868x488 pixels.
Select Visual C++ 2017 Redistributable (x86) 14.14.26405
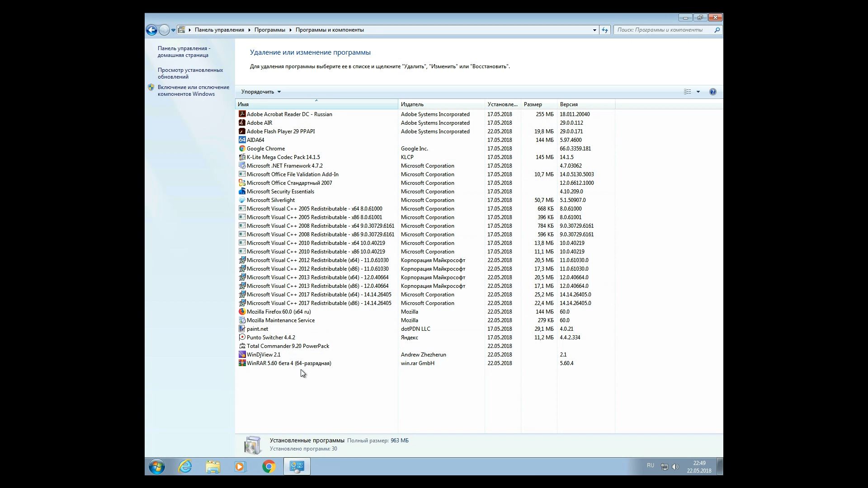425,303
